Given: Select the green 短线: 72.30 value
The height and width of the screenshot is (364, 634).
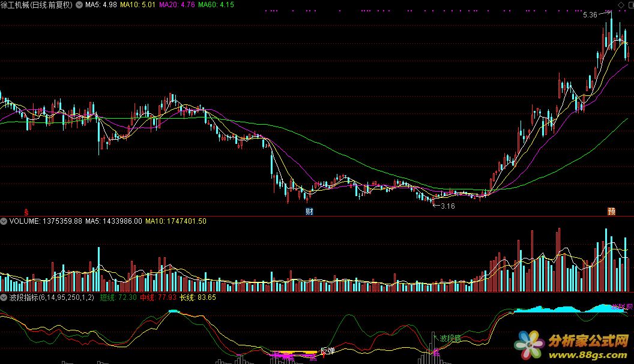Looking at the screenshot, I should [118, 297].
